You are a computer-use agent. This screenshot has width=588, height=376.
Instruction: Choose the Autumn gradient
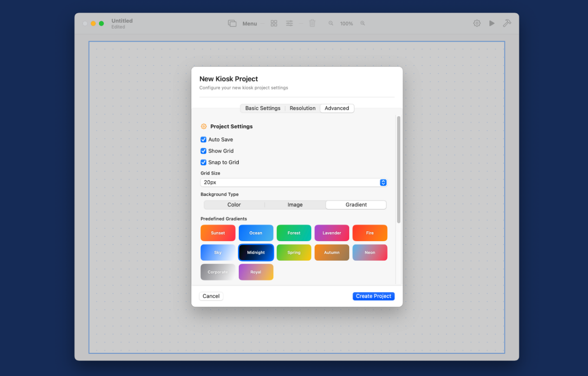pyautogui.click(x=332, y=252)
